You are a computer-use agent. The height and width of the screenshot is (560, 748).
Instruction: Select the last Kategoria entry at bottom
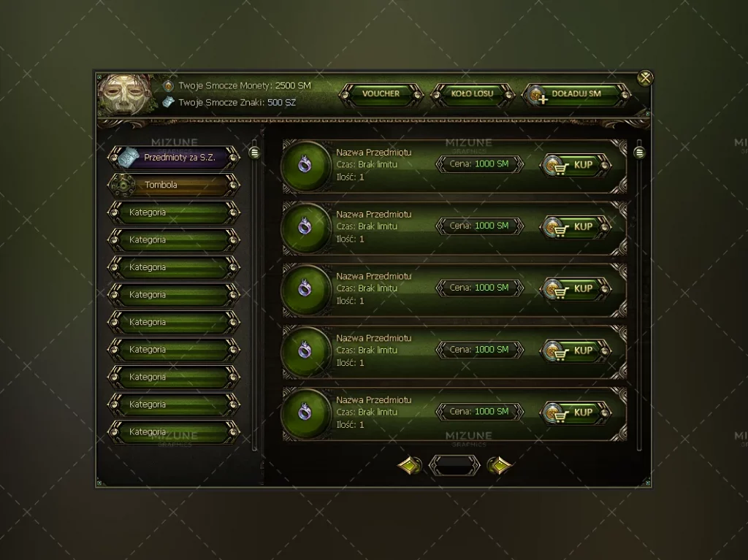(174, 432)
